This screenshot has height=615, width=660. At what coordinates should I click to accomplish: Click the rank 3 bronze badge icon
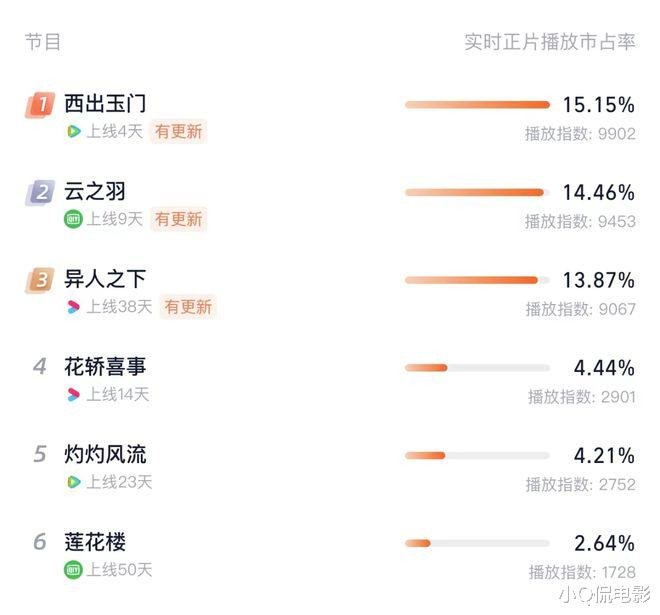40,280
